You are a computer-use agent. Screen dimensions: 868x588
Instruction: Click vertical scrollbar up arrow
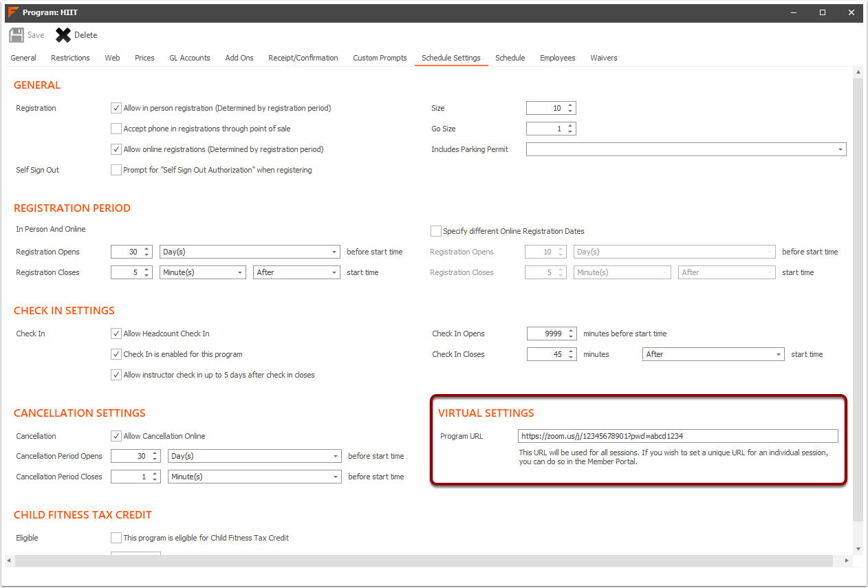[858, 72]
